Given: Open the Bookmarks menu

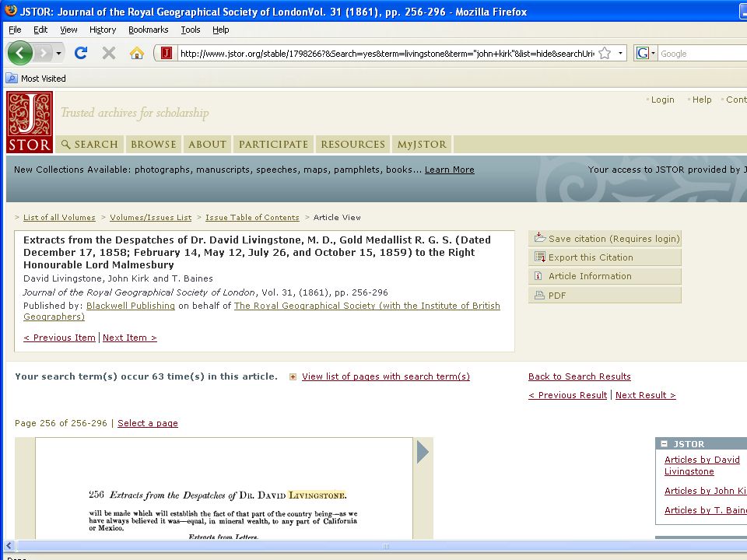Looking at the screenshot, I should tap(148, 30).
